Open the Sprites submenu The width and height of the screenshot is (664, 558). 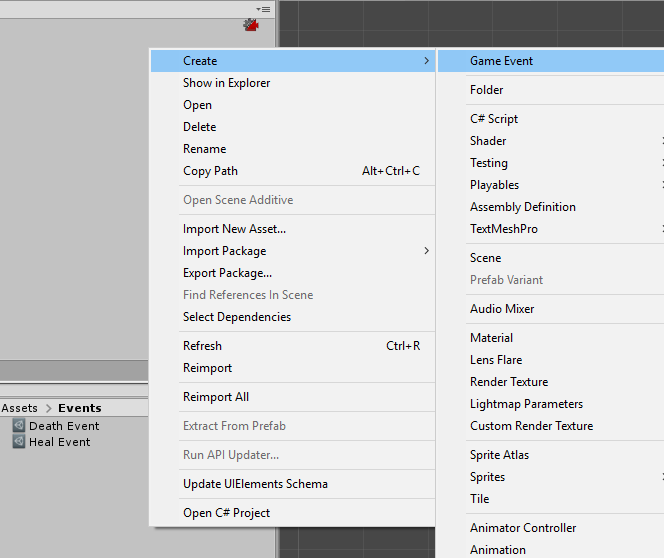pyautogui.click(x=551, y=477)
